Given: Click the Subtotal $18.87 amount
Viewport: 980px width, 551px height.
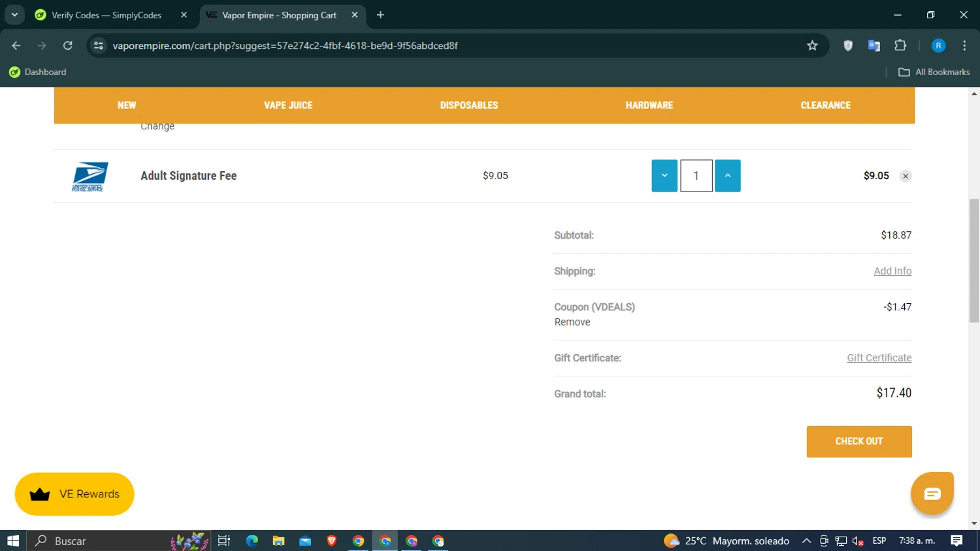Looking at the screenshot, I should coord(896,235).
